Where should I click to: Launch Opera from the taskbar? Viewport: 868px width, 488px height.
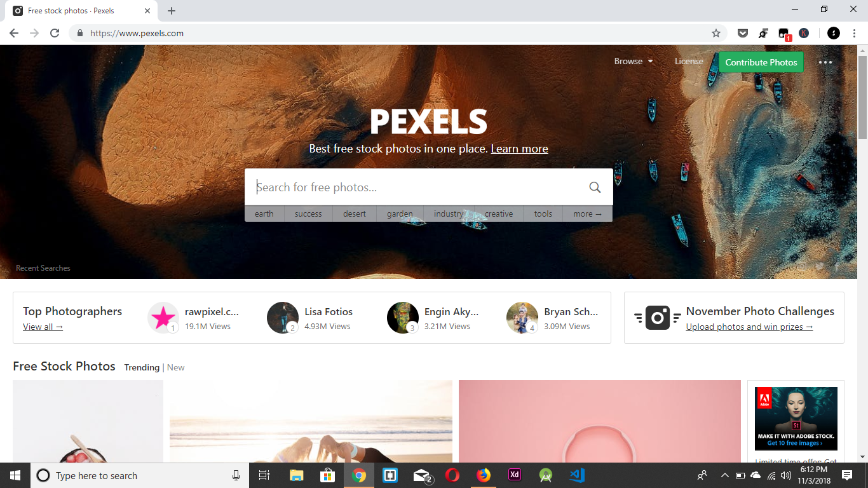tap(452, 475)
